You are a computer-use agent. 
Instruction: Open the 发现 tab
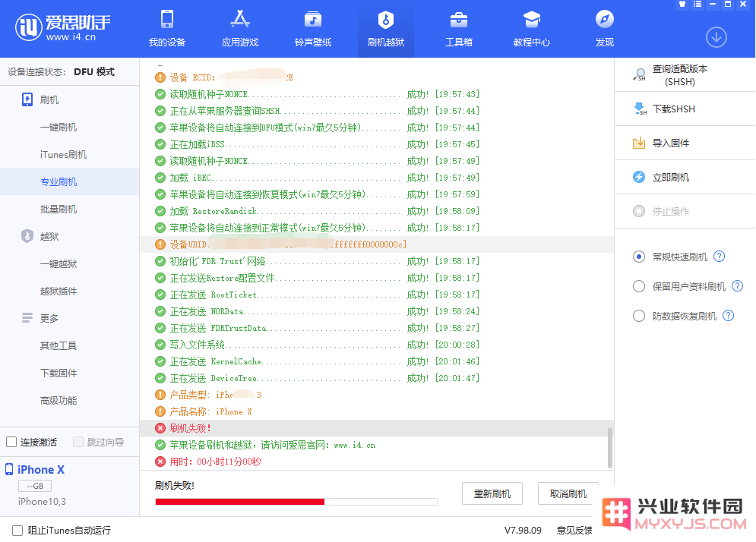click(x=605, y=29)
